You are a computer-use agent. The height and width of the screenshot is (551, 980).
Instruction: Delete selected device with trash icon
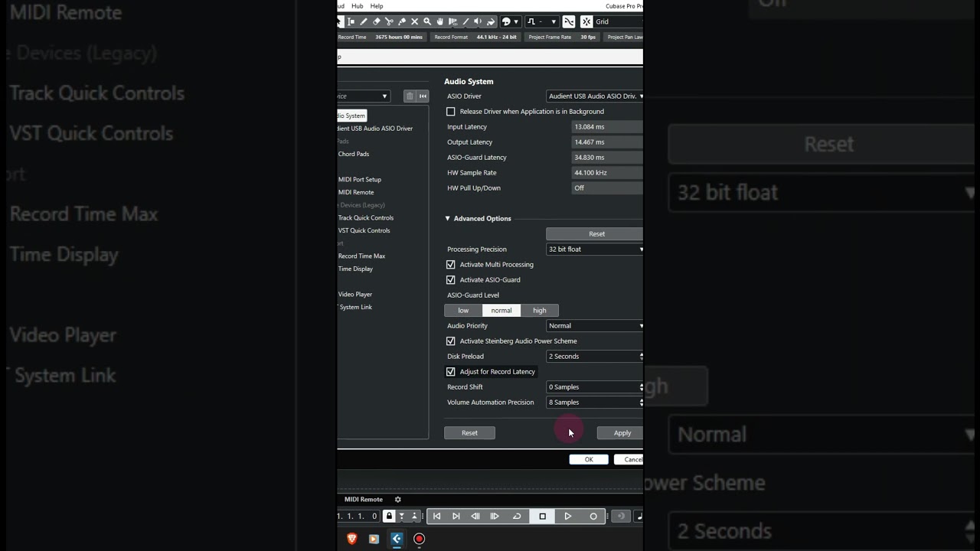tap(410, 96)
